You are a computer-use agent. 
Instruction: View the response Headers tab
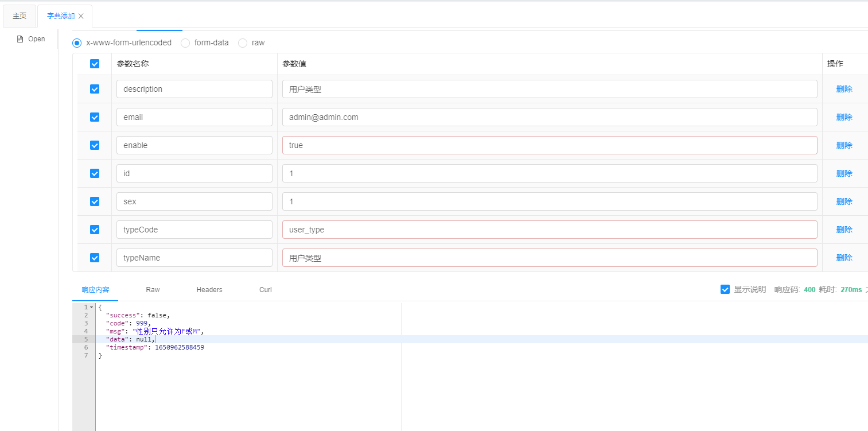tap(209, 290)
